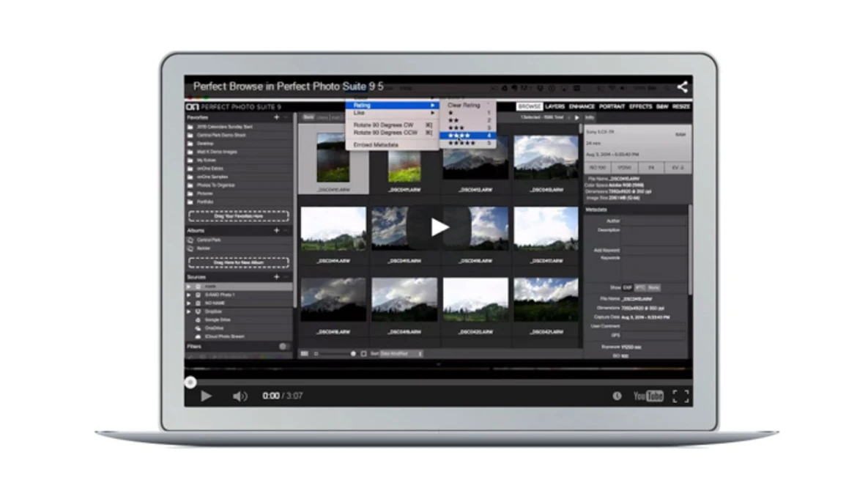Choose Clear Rating in submenu

pos(467,106)
